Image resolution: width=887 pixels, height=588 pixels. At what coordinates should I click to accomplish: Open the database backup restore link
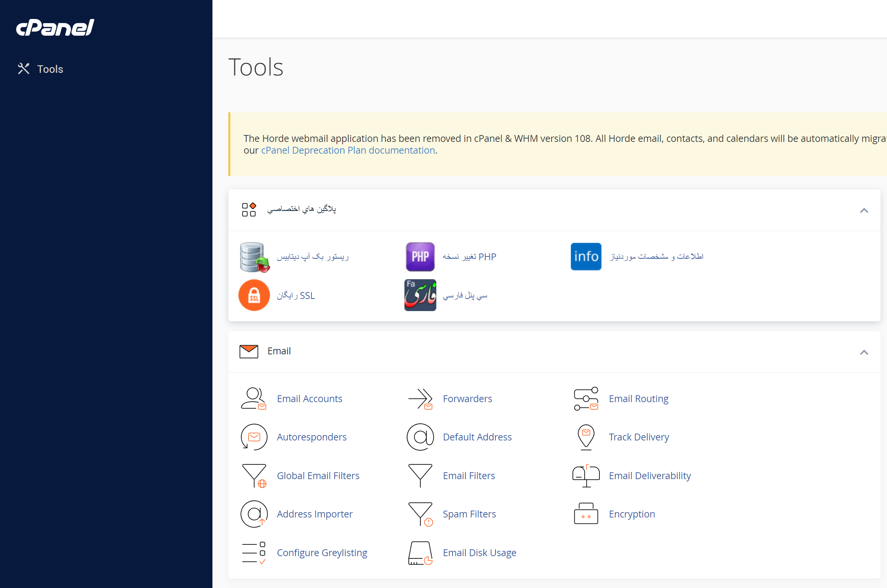pos(313,257)
